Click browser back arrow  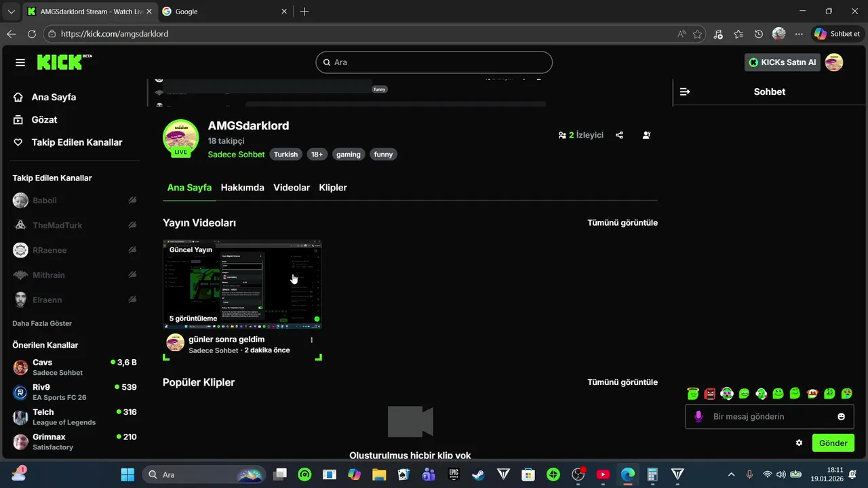[12, 34]
